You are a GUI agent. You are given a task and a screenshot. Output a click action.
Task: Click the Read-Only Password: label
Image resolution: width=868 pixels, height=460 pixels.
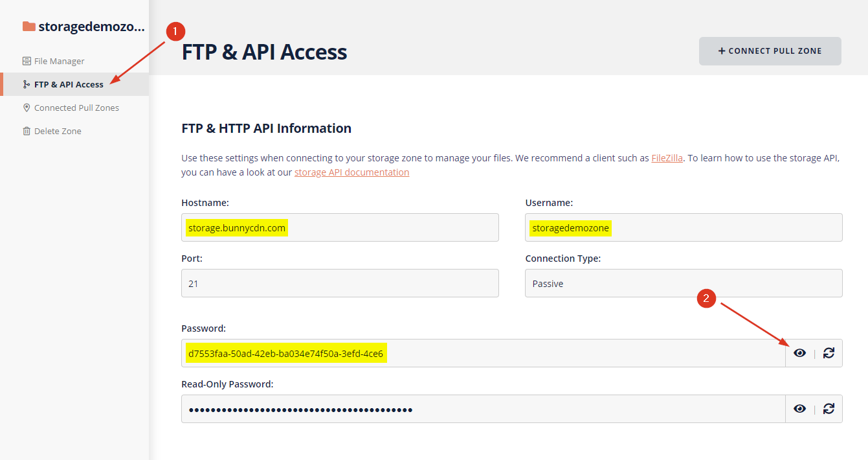(x=227, y=384)
